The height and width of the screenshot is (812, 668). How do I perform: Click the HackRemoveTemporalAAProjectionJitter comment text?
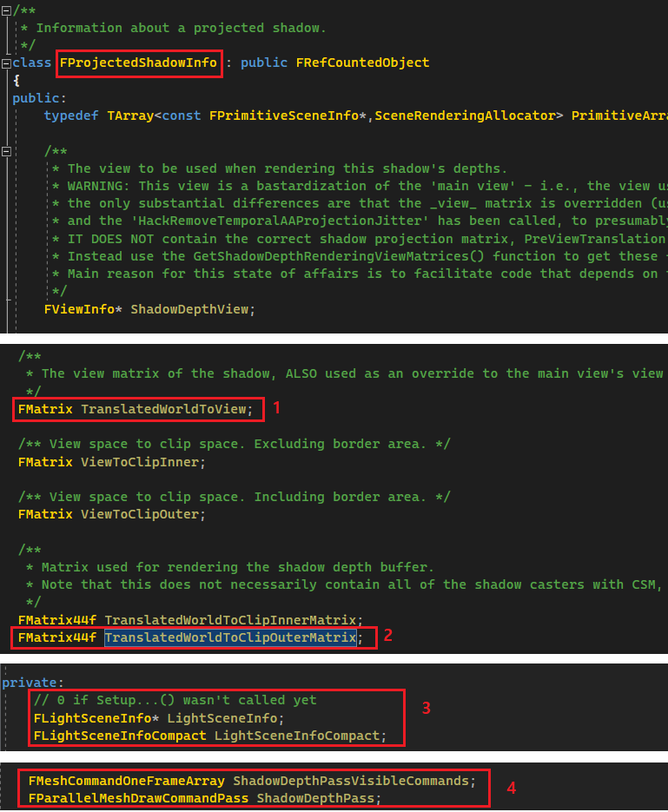tap(284, 221)
